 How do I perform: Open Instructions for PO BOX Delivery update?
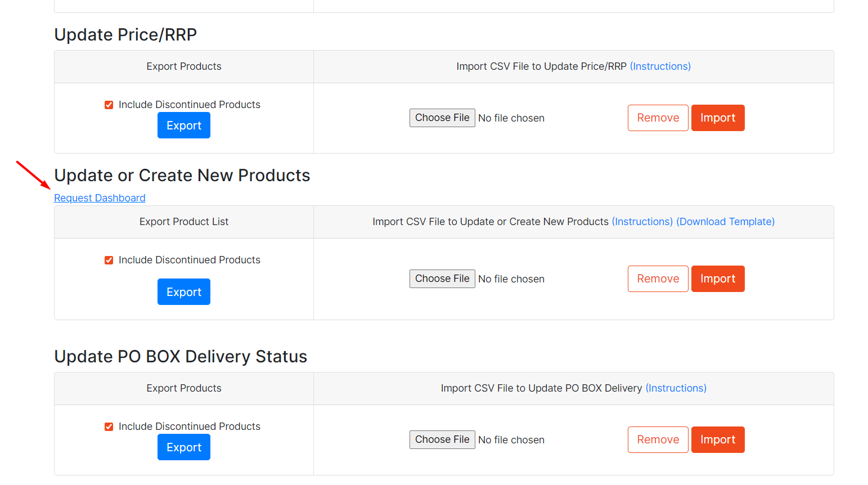(676, 388)
